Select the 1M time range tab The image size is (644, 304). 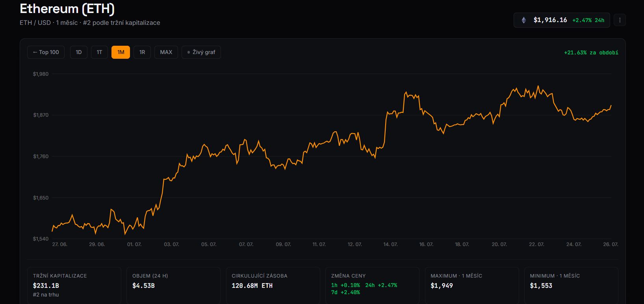[121, 52]
